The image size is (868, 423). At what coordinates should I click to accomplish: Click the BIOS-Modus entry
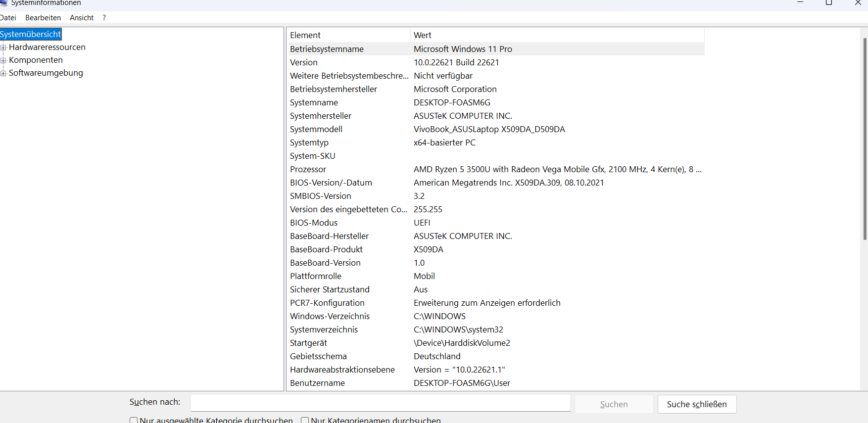(314, 223)
